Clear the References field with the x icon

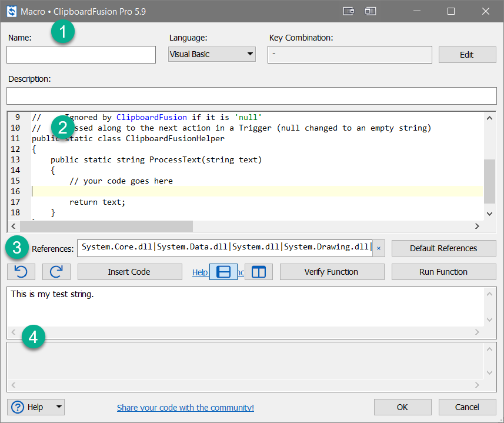click(379, 248)
